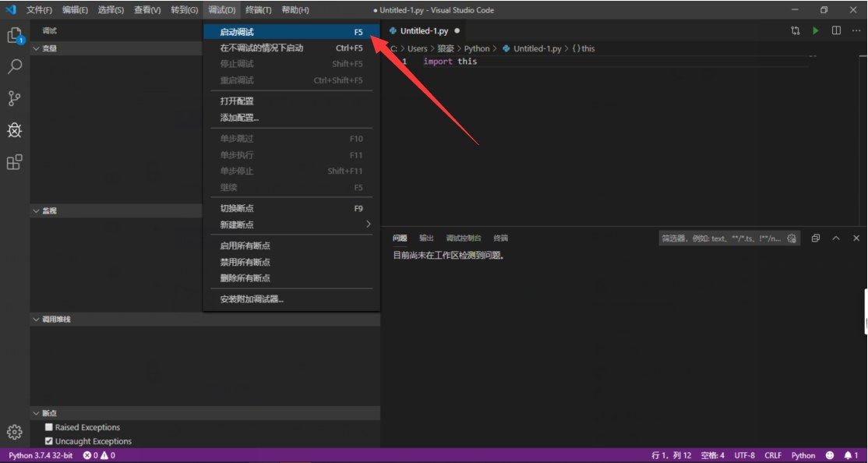Collapse the 断点 section
The height and width of the screenshot is (463, 868).
(x=205, y=413)
